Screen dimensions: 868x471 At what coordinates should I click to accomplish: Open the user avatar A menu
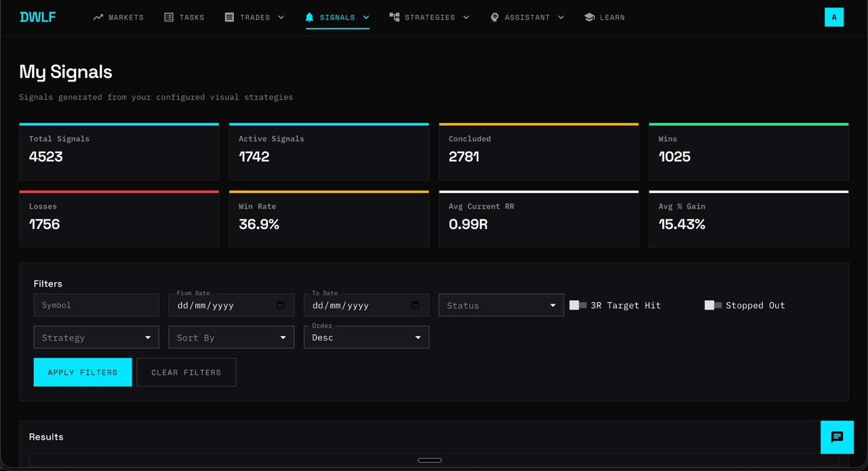pyautogui.click(x=833, y=17)
